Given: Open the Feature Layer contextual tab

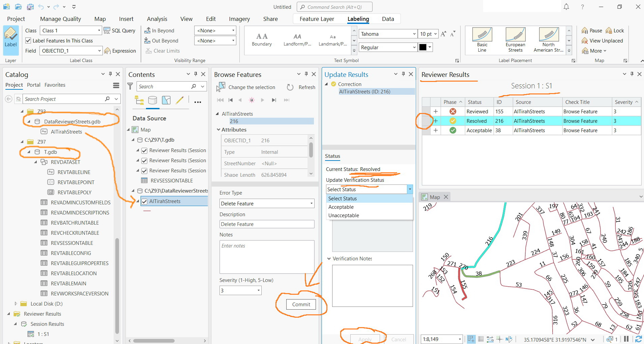Looking at the screenshot, I should 316,19.
